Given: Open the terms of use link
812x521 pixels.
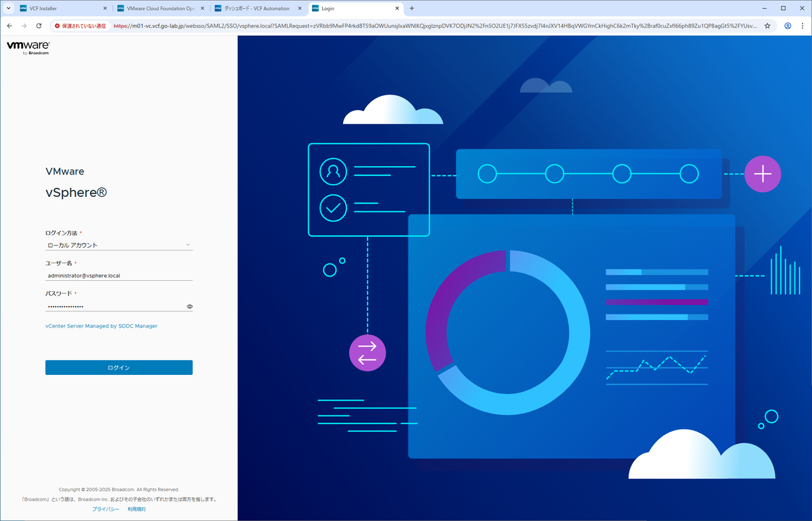Looking at the screenshot, I should 137,509.
